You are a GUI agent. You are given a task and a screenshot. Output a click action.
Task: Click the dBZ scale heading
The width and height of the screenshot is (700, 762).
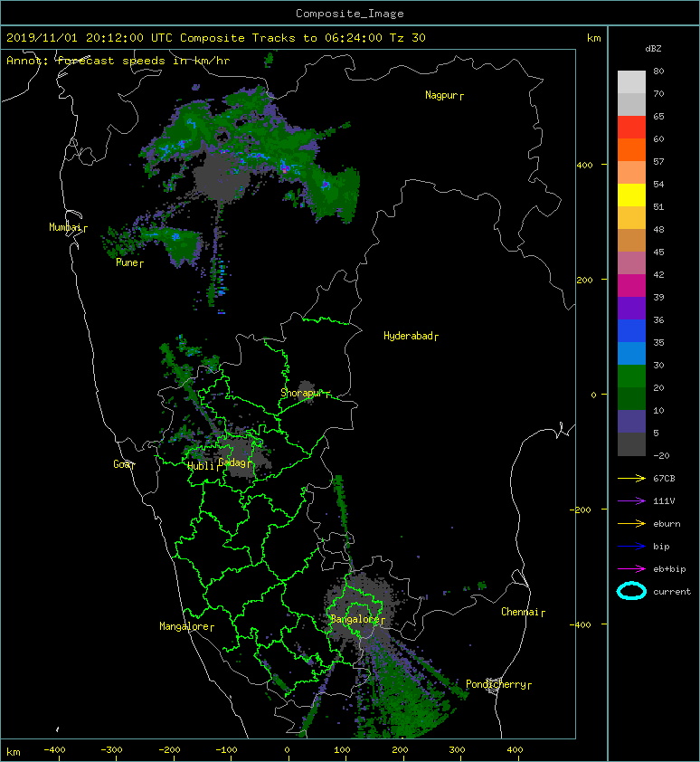click(653, 49)
